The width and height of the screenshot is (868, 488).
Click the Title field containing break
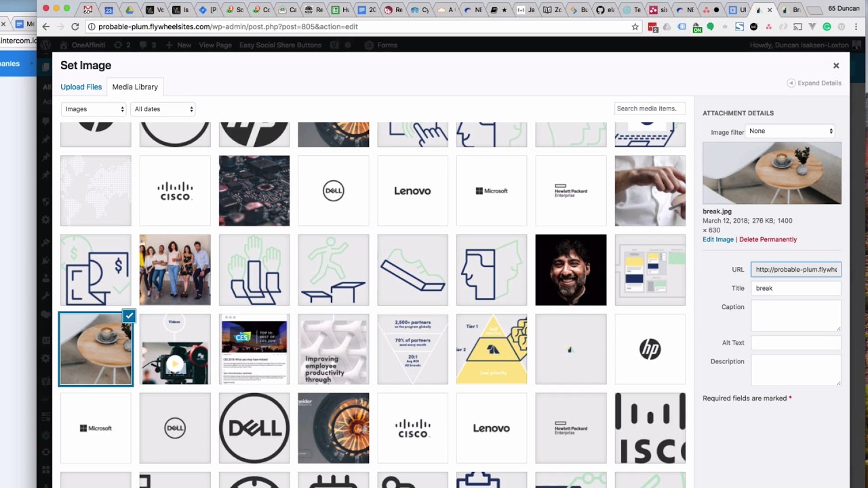coord(795,288)
